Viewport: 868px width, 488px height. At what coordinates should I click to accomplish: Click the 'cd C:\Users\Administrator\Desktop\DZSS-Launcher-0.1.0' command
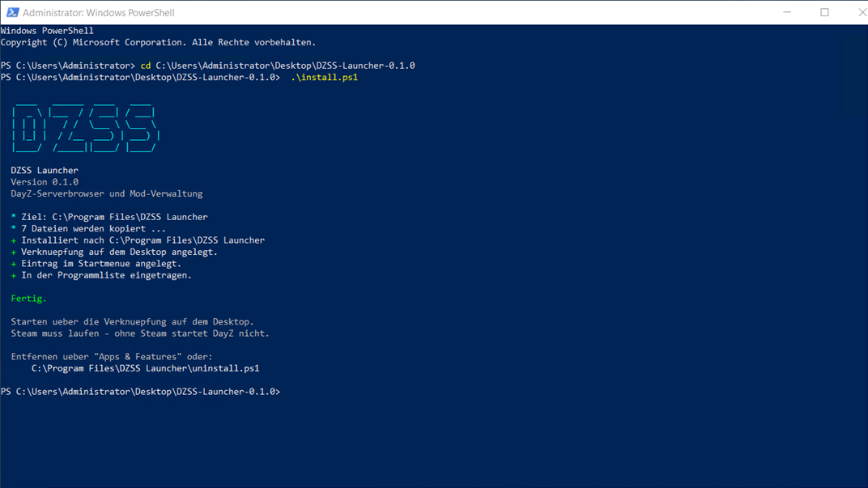pos(278,66)
